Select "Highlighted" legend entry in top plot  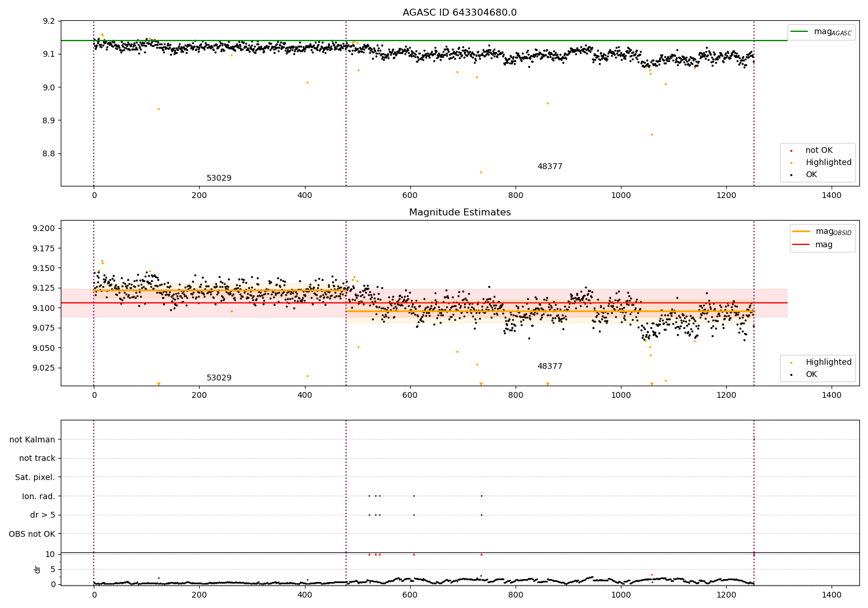(829, 163)
